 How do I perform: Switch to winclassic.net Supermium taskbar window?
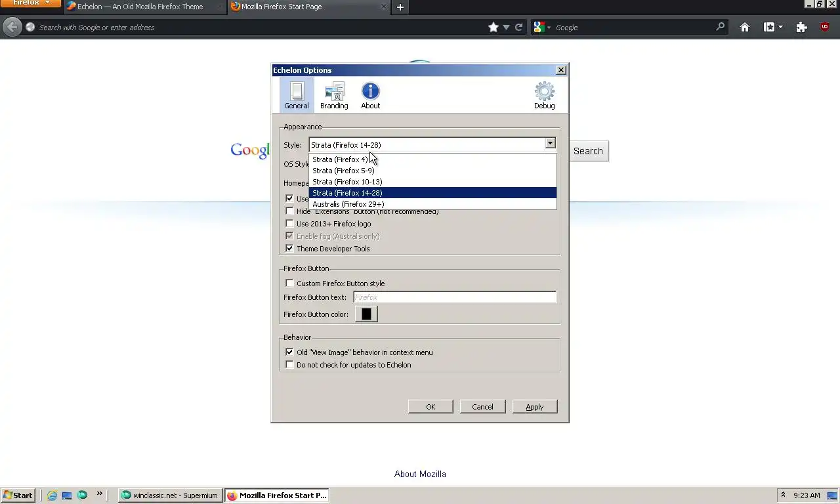tap(170, 495)
